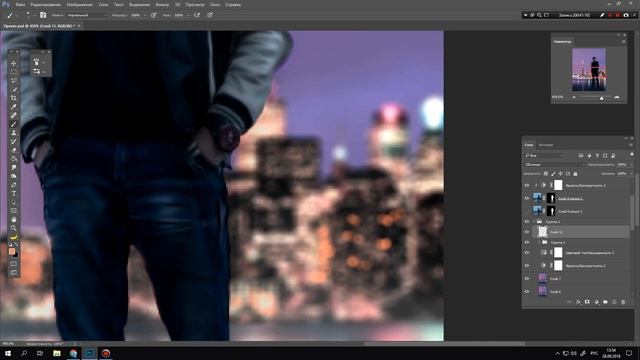Image resolution: width=640 pixels, height=360 pixels.
Task: Open brush mode dropdown in options bar
Action: [87, 15]
